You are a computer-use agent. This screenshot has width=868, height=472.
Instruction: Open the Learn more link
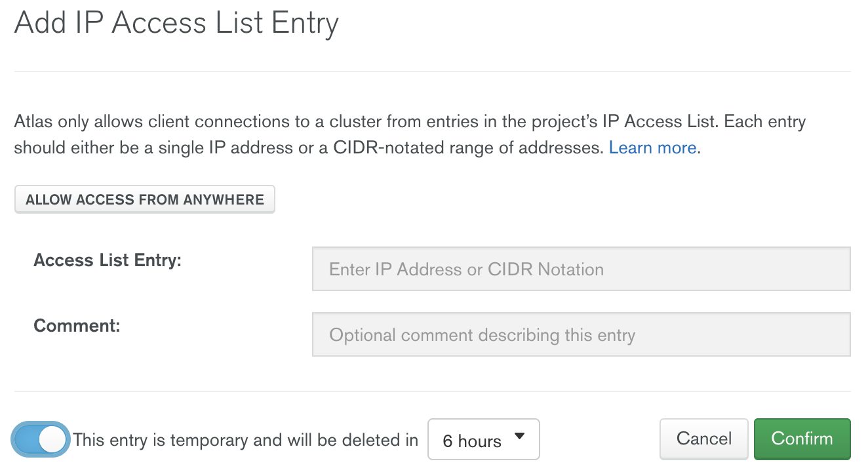point(652,147)
